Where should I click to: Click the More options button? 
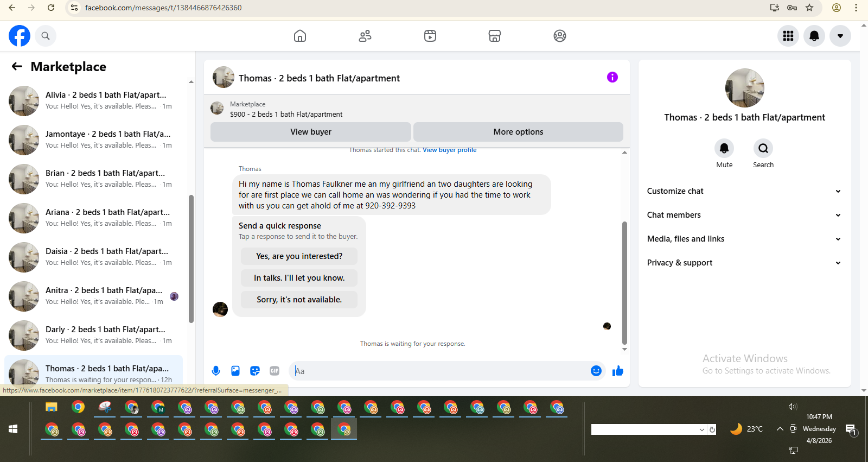click(x=518, y=132)
